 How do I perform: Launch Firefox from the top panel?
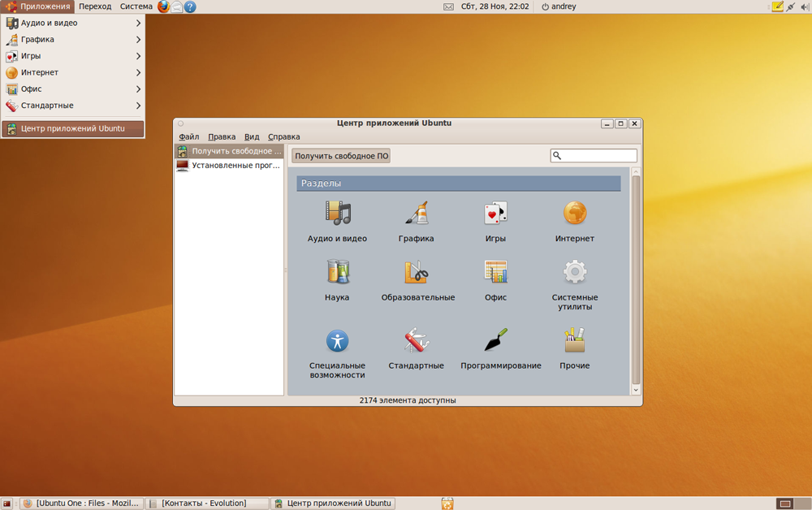(x=163, y=6)
